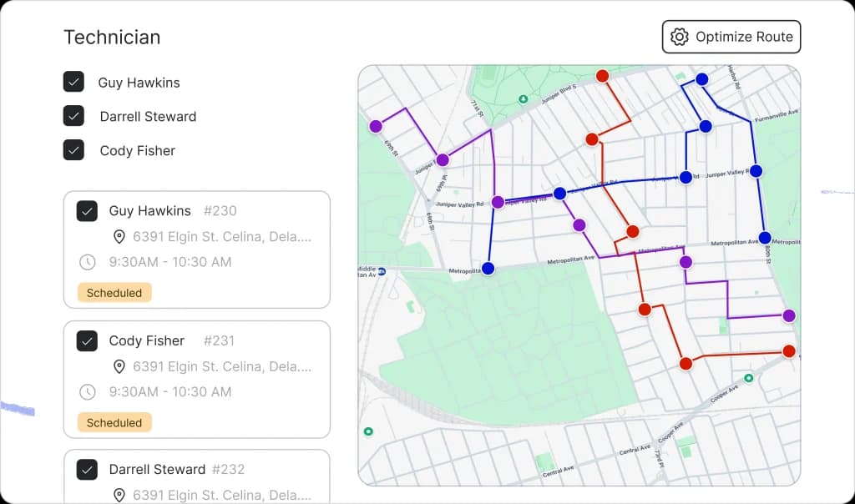Click the clock icon in Guy Hawkins card
This screenshot has width=855, height=504.
pos(88,262)
